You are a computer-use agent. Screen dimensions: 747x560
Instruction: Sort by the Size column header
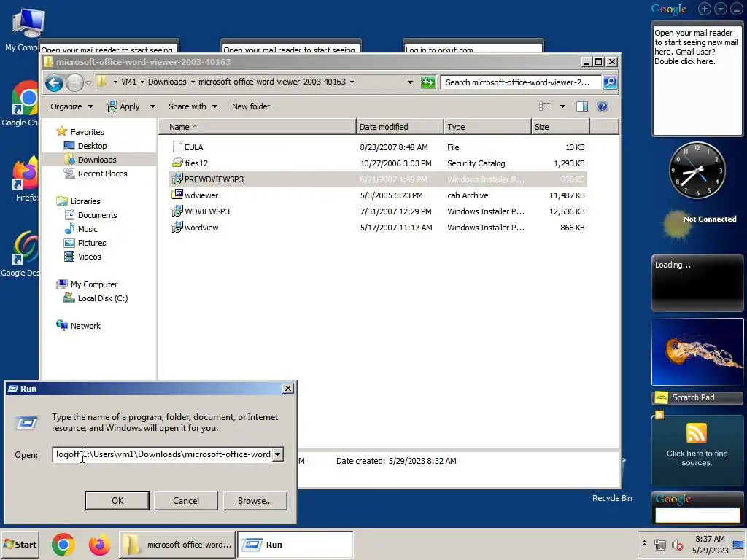[x=560, y=127]
